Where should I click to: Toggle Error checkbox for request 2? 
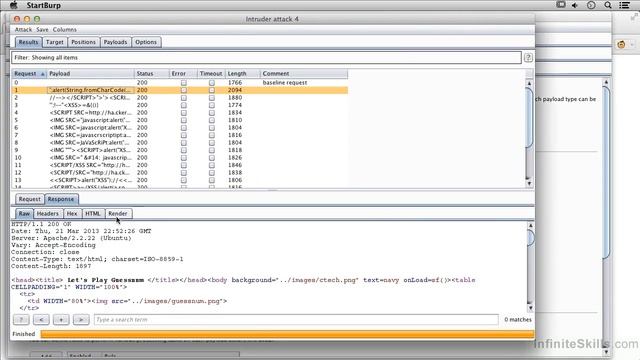[184, 98]
